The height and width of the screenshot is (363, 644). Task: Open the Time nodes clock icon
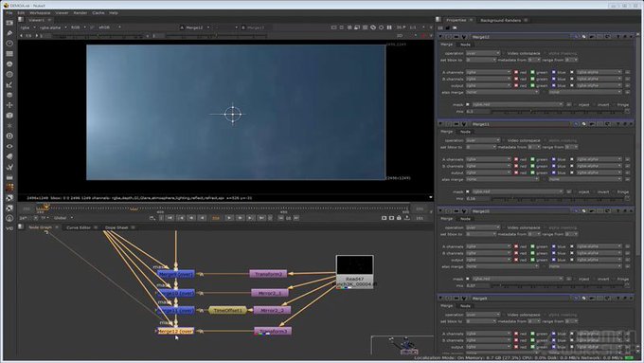tap(9, 44)
